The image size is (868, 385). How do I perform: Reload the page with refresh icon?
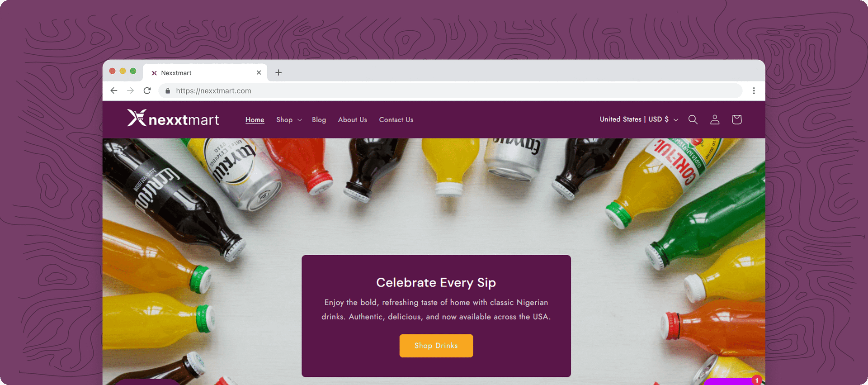click(147, 90)
